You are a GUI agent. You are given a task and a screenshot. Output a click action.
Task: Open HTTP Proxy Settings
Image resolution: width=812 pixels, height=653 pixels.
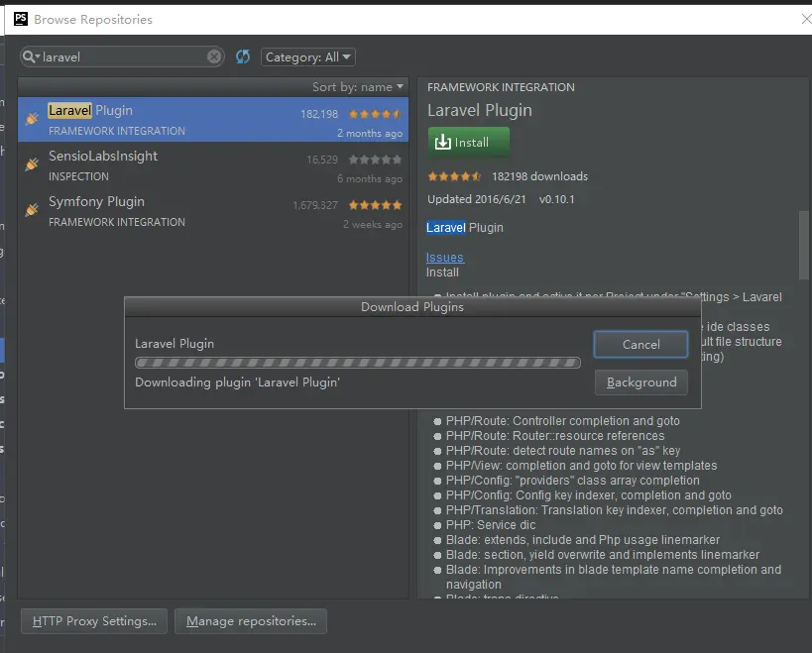(x=94, y=621)
